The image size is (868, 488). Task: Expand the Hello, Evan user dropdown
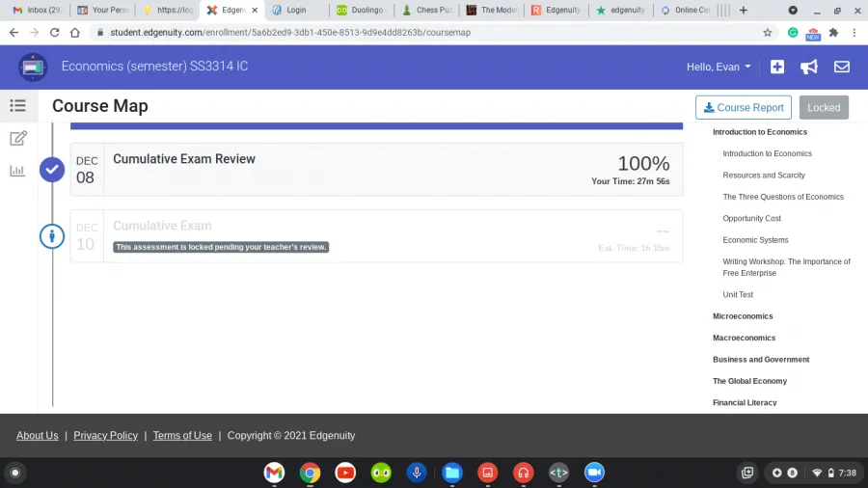point(719,67)
